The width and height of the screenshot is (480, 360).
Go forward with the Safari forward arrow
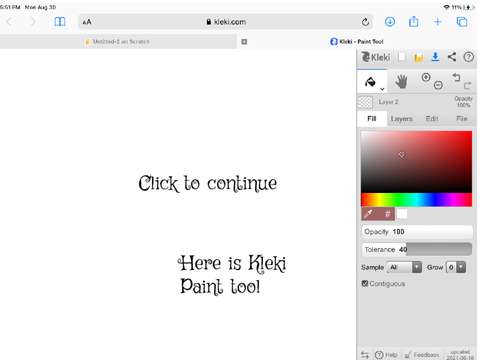click(33, 22)
